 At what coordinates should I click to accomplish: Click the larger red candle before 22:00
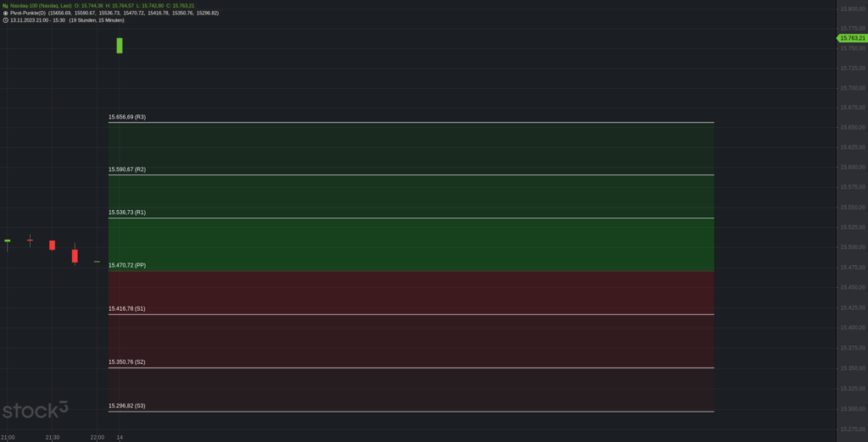[x=75, y=256]
